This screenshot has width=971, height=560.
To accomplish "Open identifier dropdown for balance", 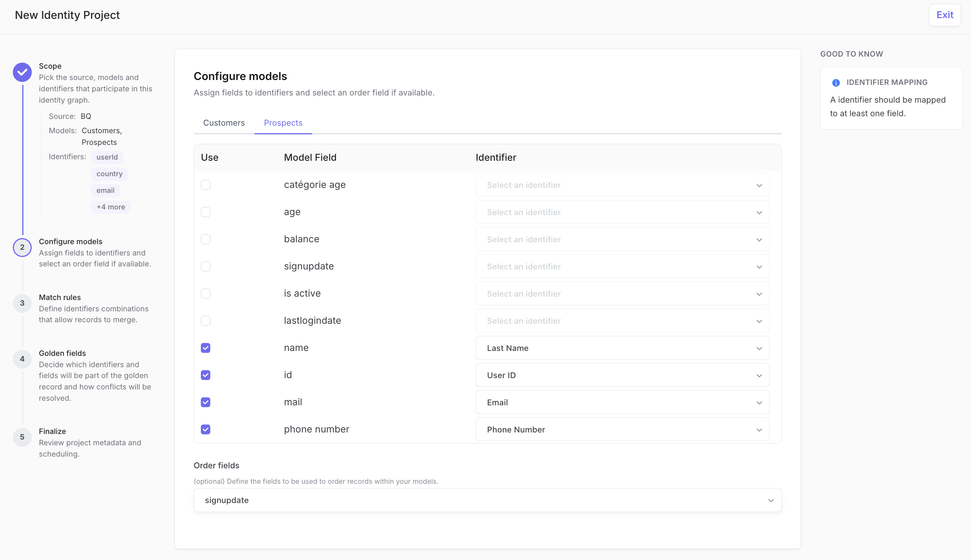I will (x=623, y=239).
